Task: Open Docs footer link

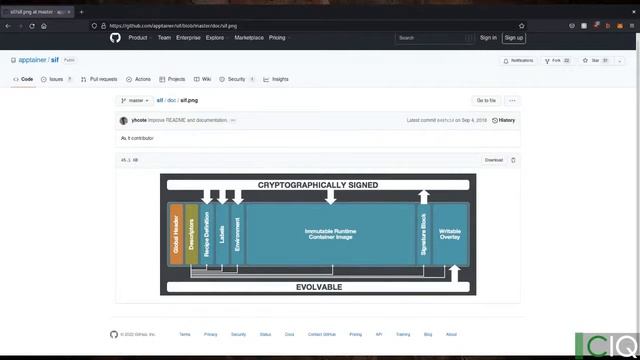Action: click(x=289, y=334)
